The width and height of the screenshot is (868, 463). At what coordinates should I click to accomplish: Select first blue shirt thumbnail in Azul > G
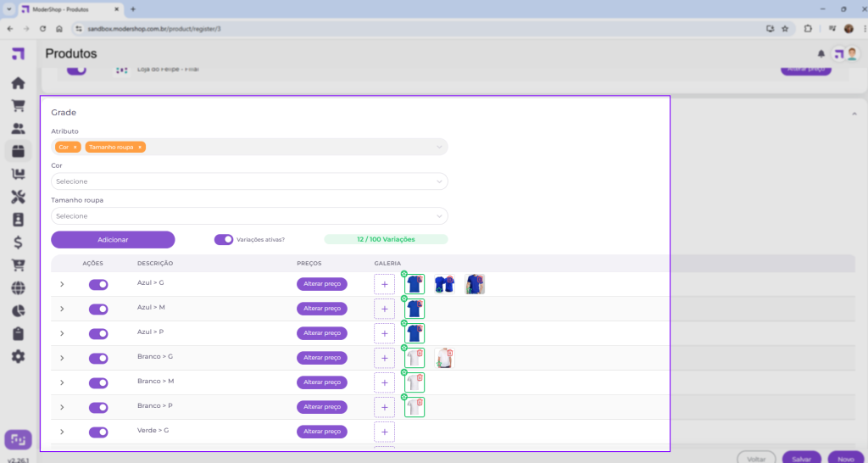pos(415,285)
